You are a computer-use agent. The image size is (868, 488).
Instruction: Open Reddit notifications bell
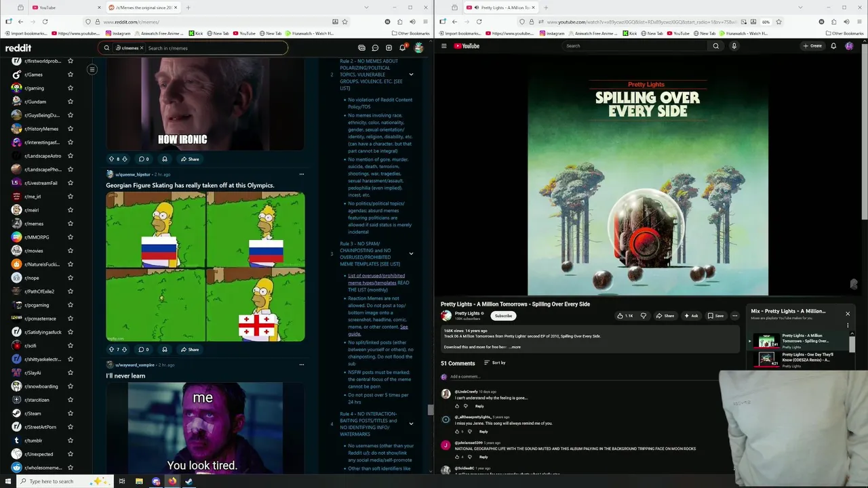(402, 48)
